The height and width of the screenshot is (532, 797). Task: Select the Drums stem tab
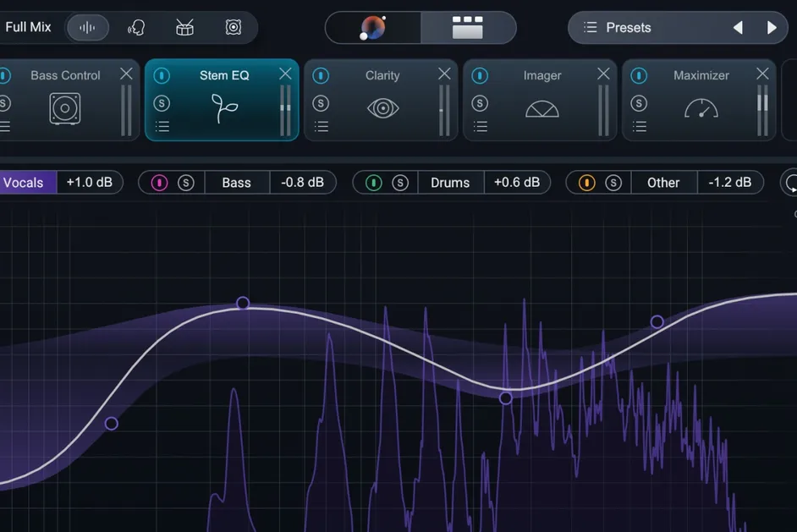point(450,183)
